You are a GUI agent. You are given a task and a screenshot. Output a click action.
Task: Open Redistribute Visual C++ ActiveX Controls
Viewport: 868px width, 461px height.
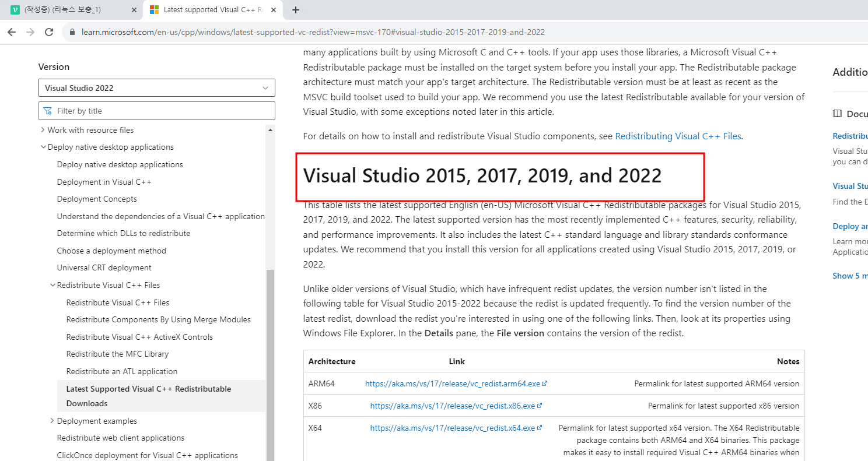tap(139, 337)
